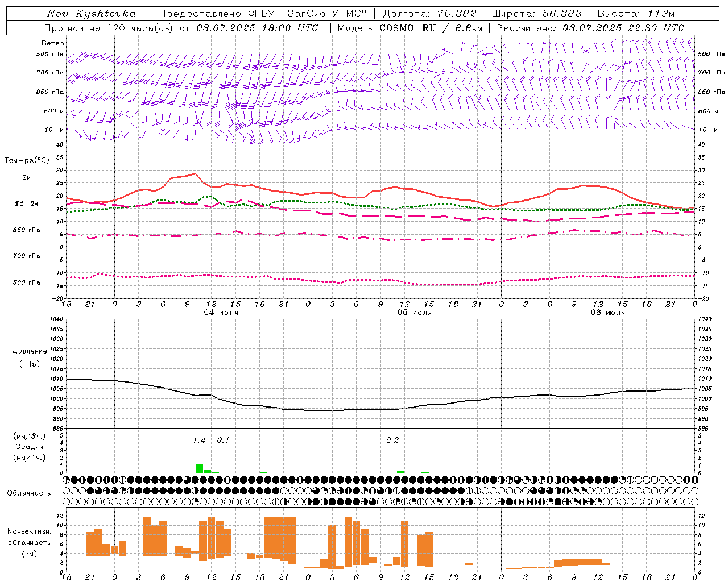Click the 0.2 precipitation amount value

392,440
